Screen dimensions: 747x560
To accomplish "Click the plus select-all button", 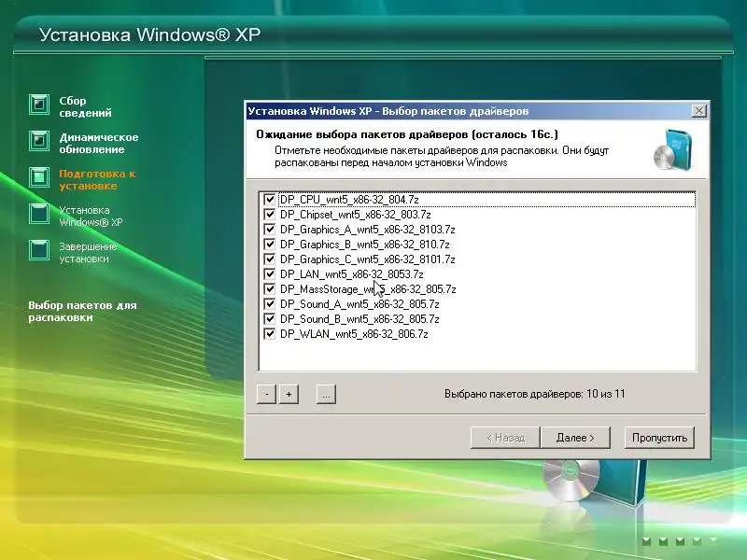I will 289,394.
